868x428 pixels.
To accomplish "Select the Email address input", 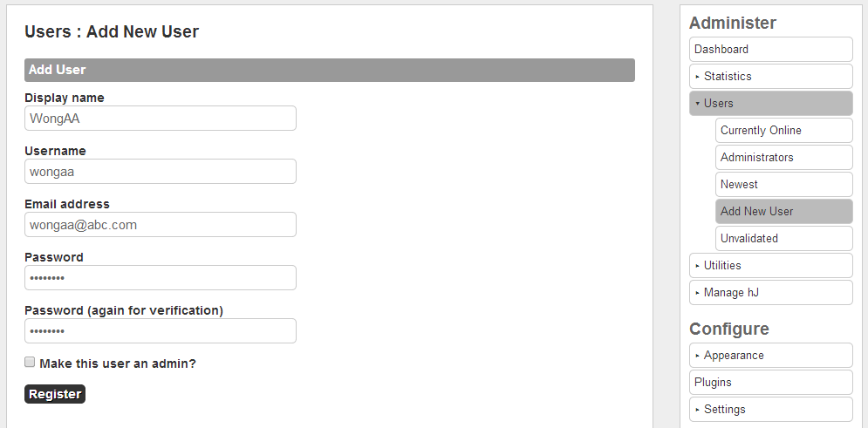I will point(161,225).
